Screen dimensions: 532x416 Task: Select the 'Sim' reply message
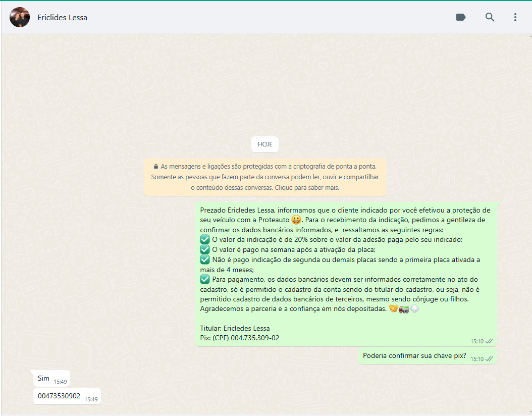point(44,378)
